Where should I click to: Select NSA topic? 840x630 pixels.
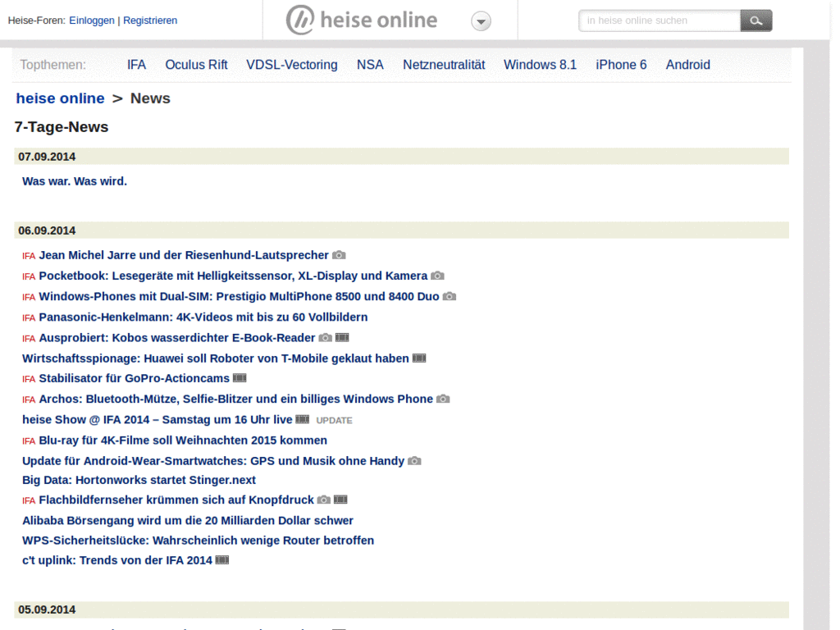coord(370,65)
